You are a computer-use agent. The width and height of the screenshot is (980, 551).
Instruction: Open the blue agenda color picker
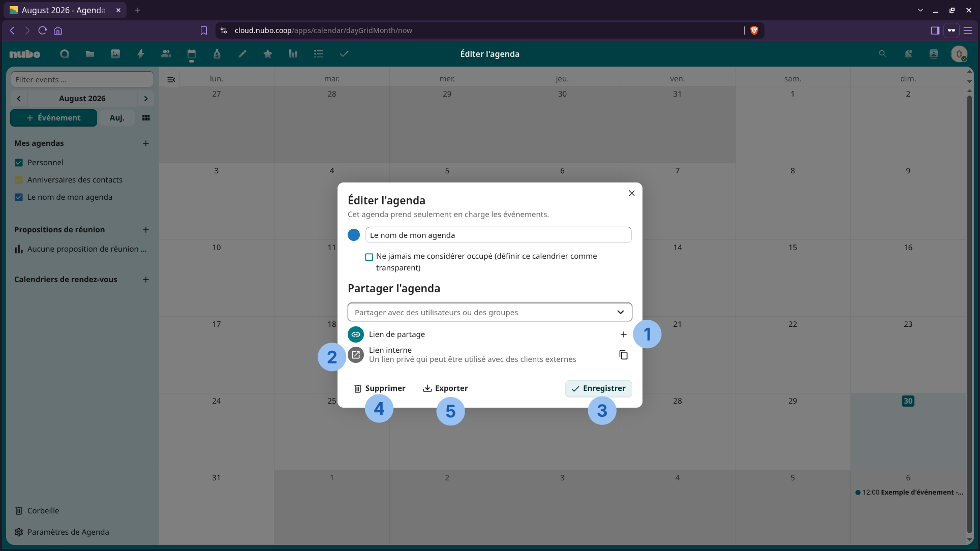(x=354, y=235)
